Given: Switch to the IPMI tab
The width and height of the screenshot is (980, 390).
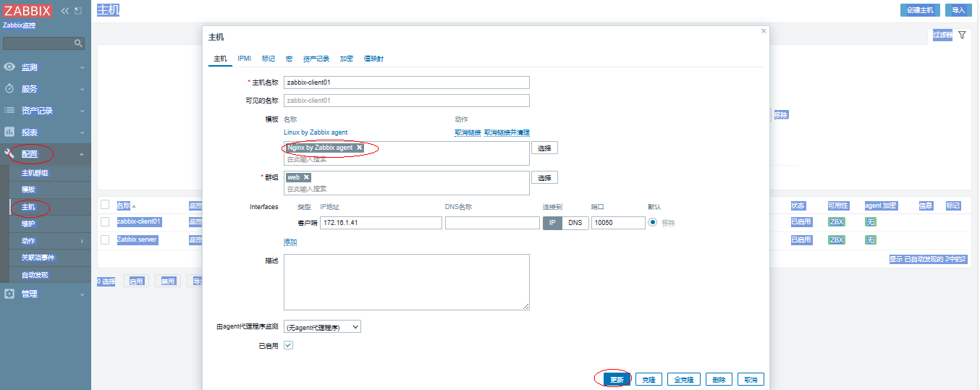Looking at the screenshot, I should (x=244, y=59).
